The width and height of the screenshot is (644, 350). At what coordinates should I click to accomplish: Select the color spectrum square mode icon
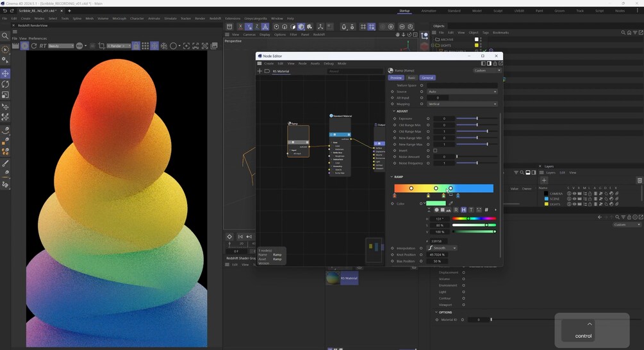(442, 210)
